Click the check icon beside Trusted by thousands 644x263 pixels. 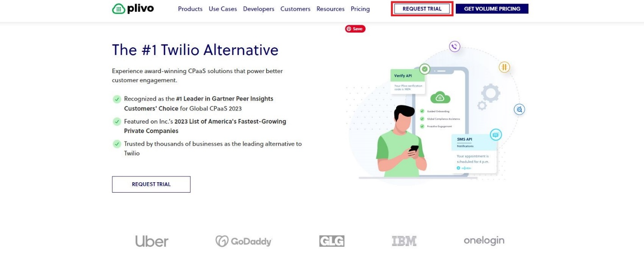pyautogui.click(x=117, y=144)
